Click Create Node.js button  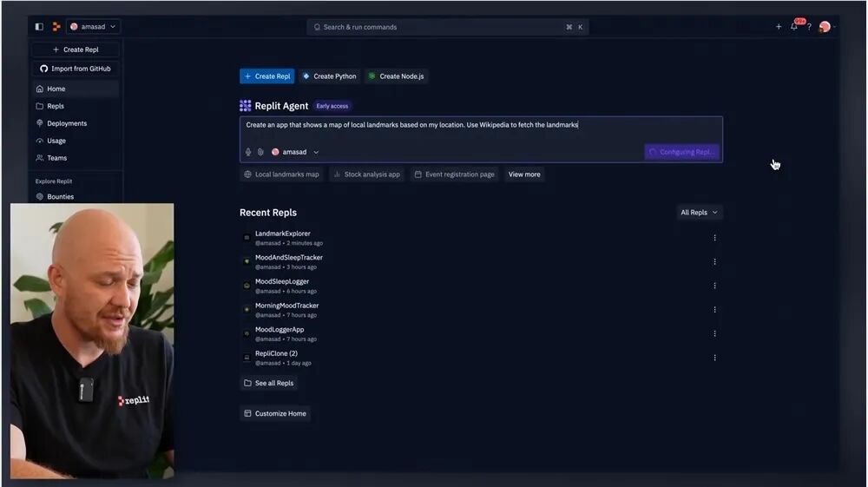click(x=397, y=76)
